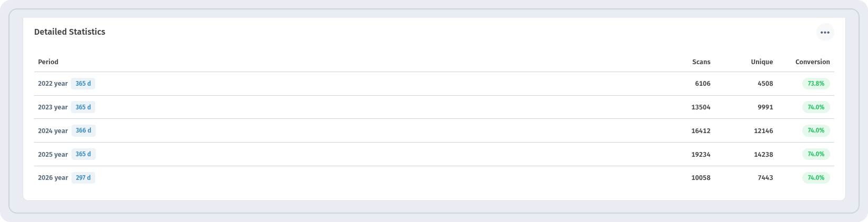Select the 2024 year row label
The height and width of the screenshot is (222, 868).
[53, 131]
